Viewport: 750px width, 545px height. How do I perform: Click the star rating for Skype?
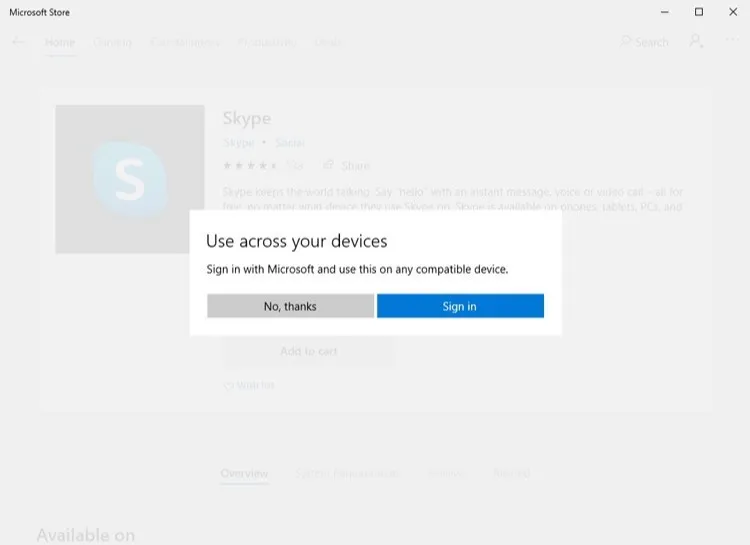tap(250, 166)
